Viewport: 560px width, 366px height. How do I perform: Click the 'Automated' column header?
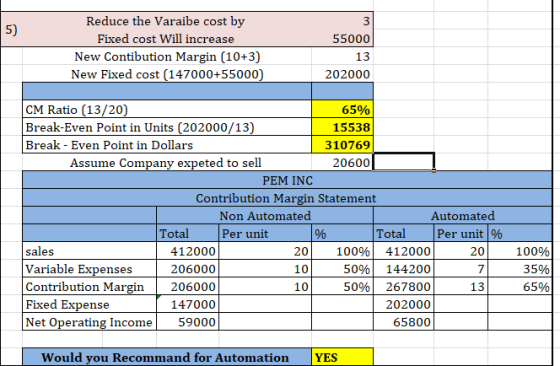tap(463, 216)
